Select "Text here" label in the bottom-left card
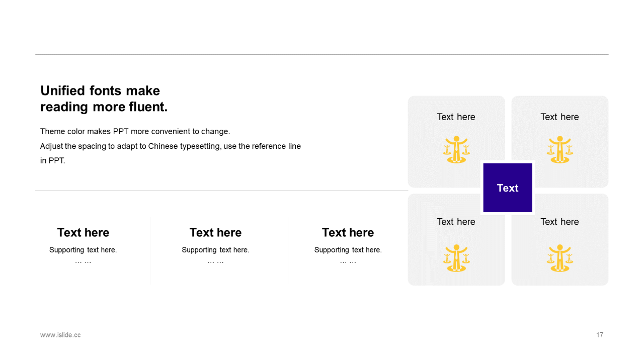This screenshot has height=362, width=644. [456, 222]
